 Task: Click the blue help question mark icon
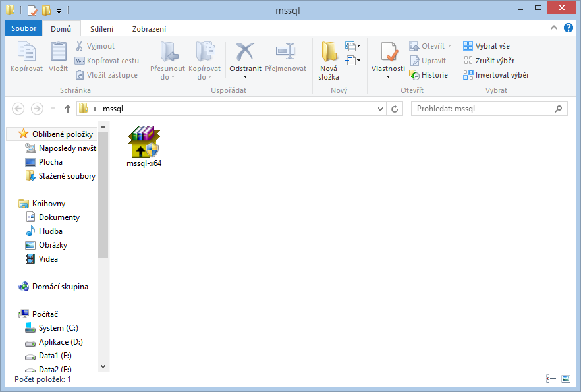(x=568, y=28)
